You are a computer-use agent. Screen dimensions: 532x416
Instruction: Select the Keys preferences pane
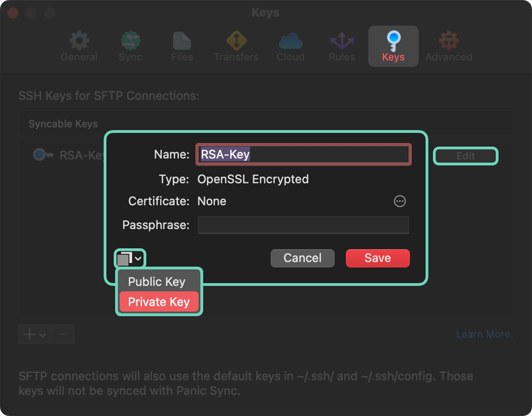point(393,46)
